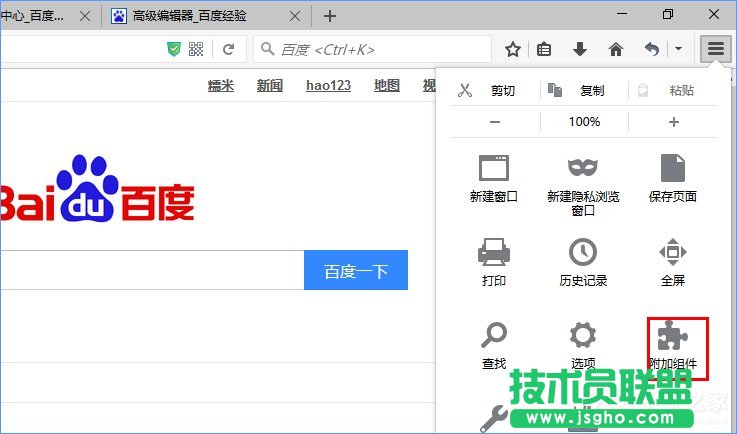Viewport: 737px width, 434px height.
Task: Open a new tab with plus button
Action: click(329, 16)
